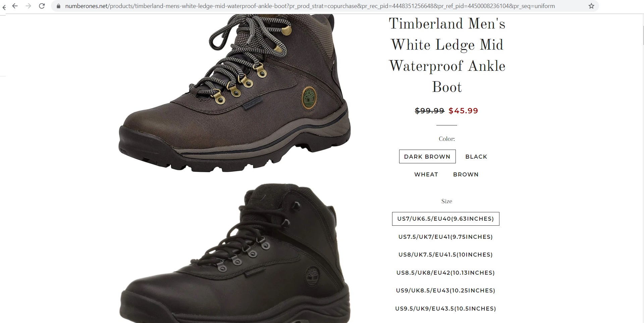This screenshot has height=323, width=644.
Task: Click the URL address bar
Action: [310, 6]
